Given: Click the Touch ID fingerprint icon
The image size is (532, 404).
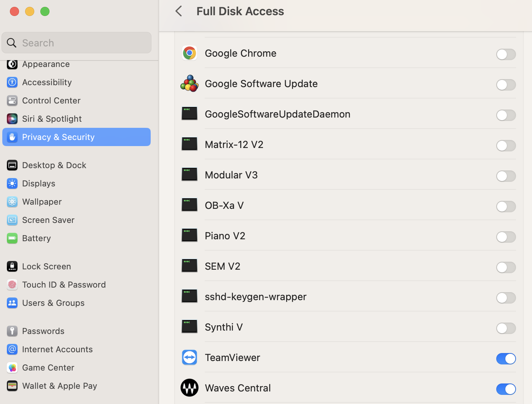Looking at the screenshot, I should [12, 285].
